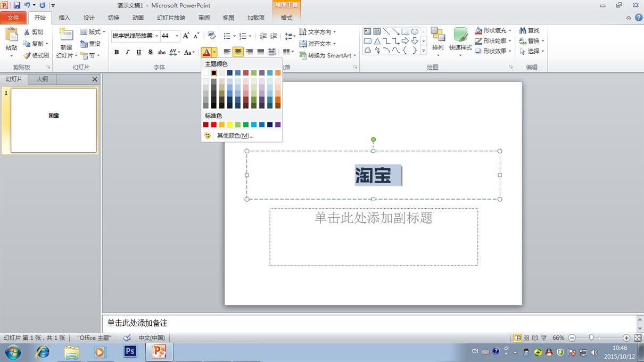Switch to Slide Sorter view in the status bar

pyautogui.click(x=526, y=338)
